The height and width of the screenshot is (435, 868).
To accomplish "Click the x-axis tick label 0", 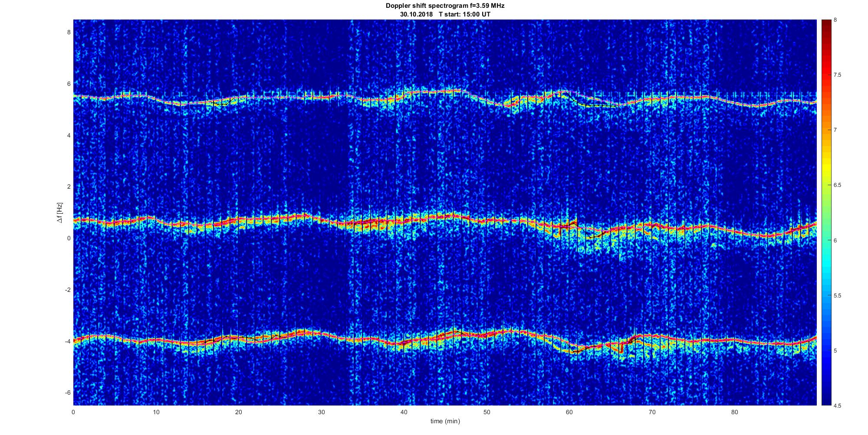I will point(73,412).
